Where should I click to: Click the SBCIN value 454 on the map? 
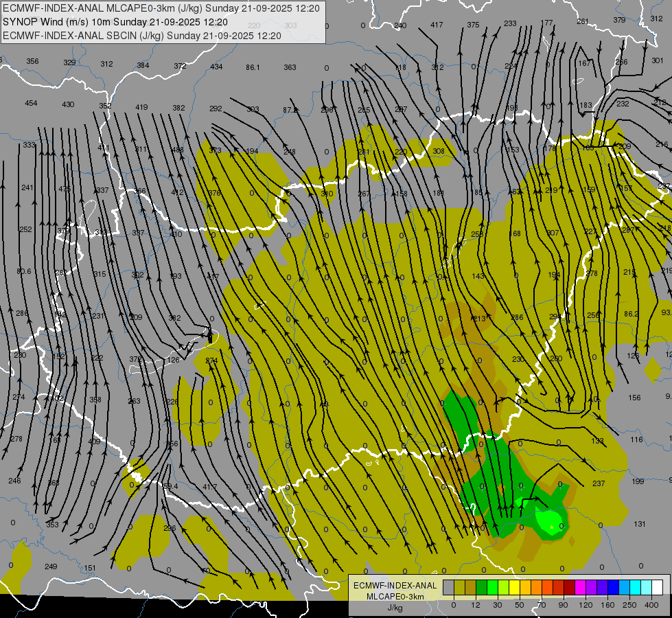click(31, 104)
